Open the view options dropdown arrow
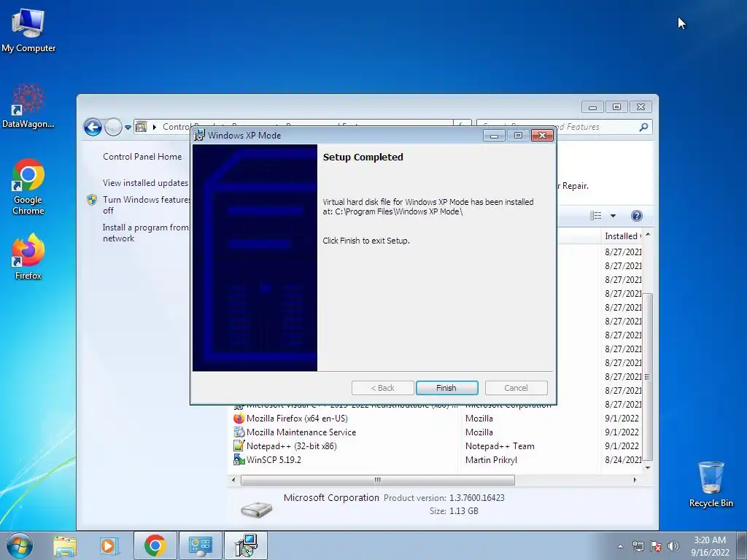747x560 pixels. (613, 216)
